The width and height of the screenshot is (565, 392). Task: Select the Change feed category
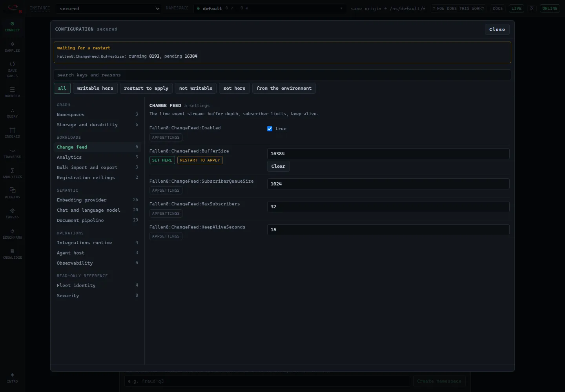[x=97, y=147]
